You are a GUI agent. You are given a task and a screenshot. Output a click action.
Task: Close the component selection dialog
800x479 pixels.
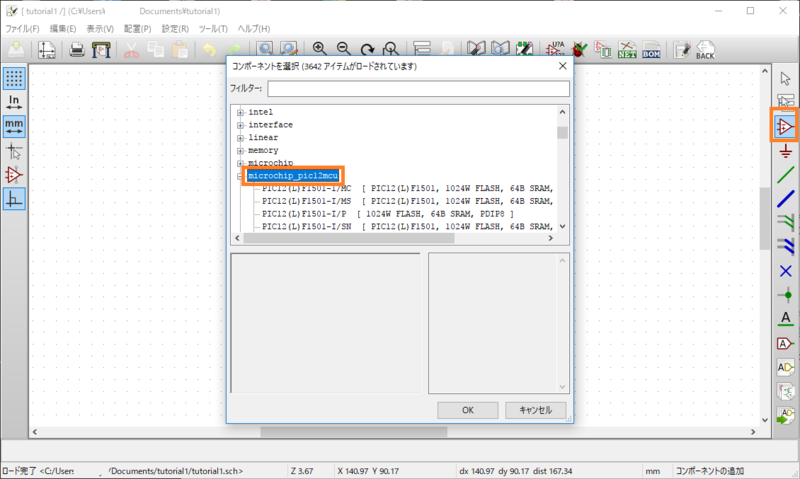point(562,66)
